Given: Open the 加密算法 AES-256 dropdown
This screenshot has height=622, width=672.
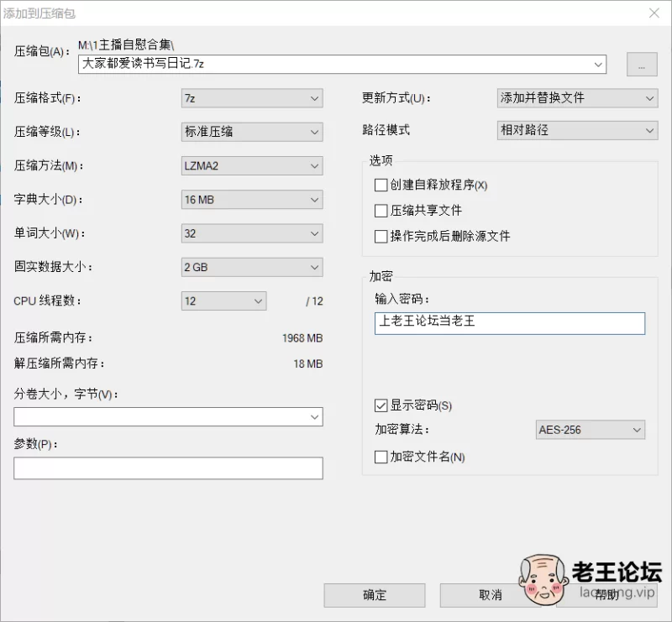Looking at the screenshot, I should point(591,430).
